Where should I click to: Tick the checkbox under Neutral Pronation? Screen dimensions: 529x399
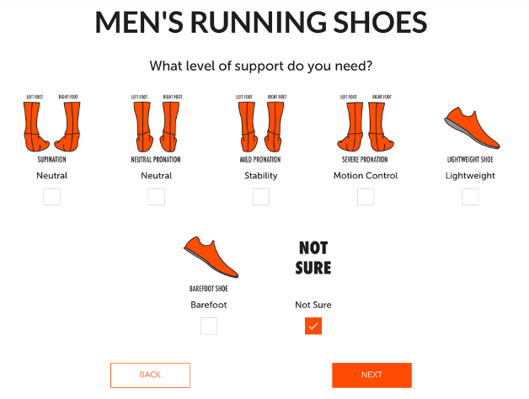pyautogui.click(x=156, y=197)
